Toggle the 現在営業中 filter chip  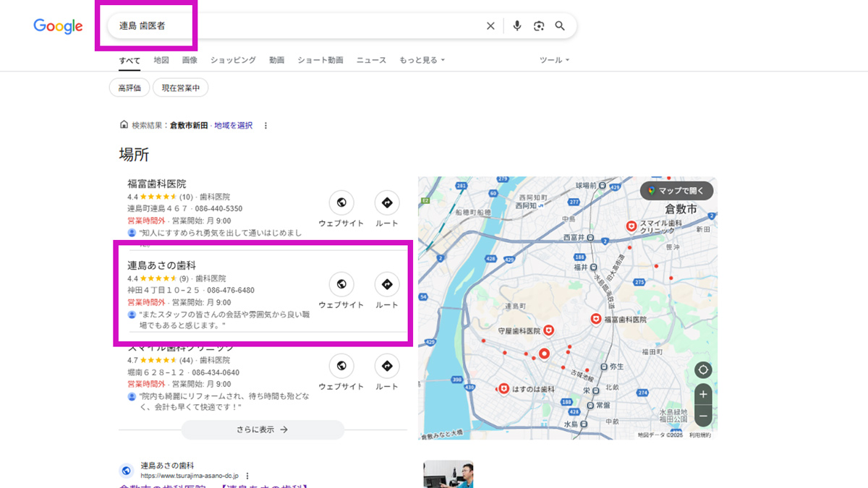pyautogui.click(x=181, y=88)
